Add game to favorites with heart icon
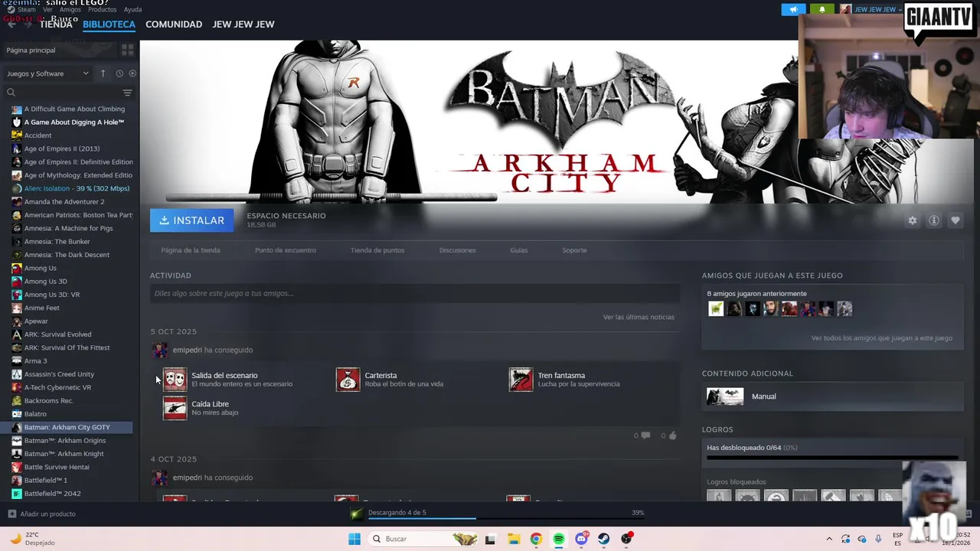This screenshot has width=980, height=551. point(955,220)
